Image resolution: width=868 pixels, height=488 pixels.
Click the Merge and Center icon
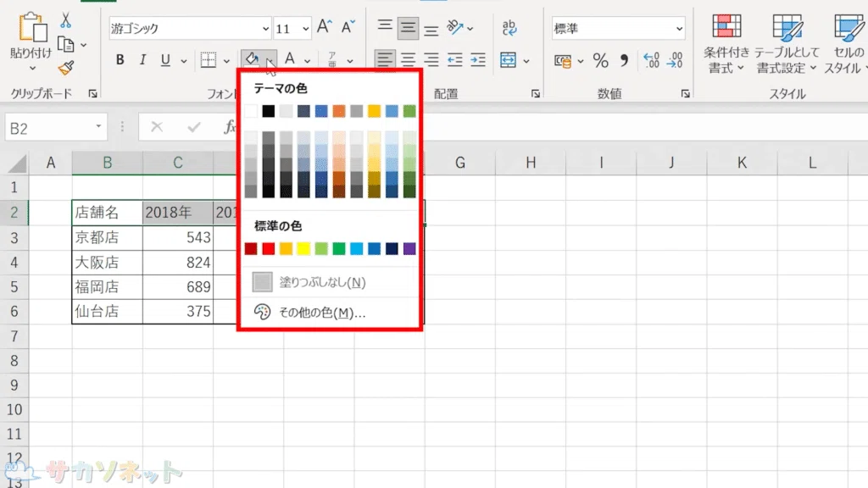pyautogui.click(x=508, y=59)
